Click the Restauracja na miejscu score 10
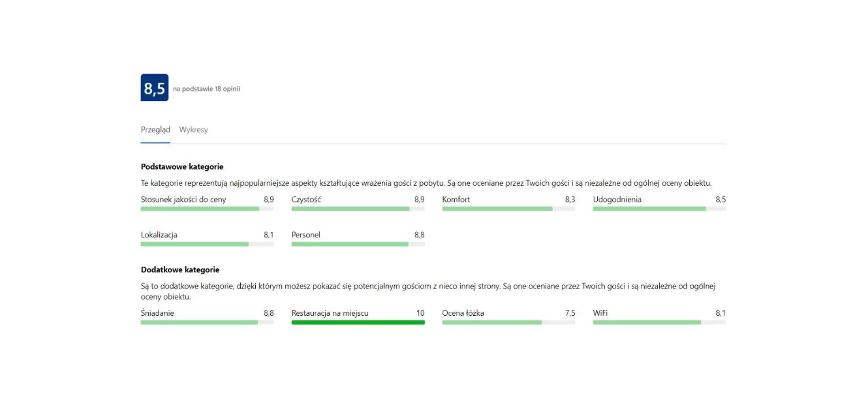The width and height of the screenshot is (868, 398). [x=420, y=313]
